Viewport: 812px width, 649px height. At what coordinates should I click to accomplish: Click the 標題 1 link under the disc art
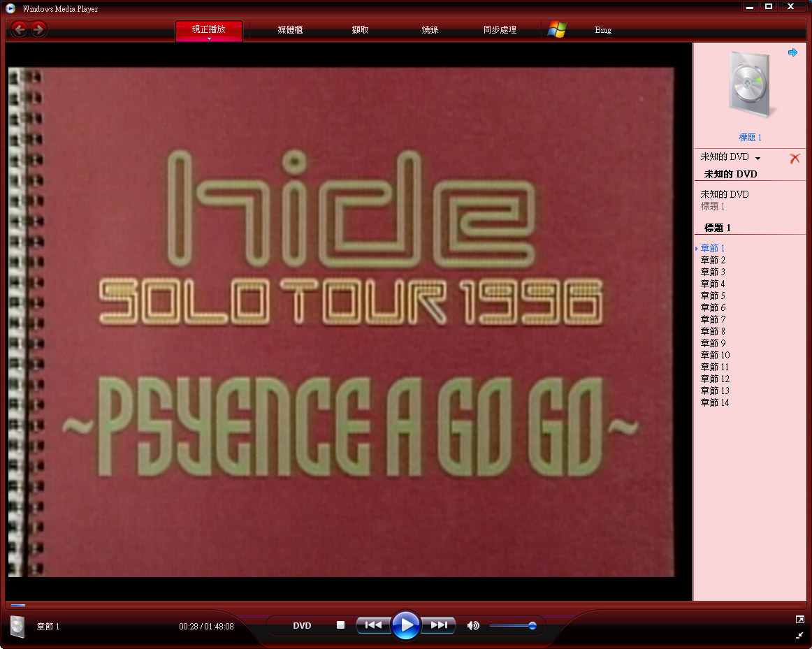[x=750, y=137]
